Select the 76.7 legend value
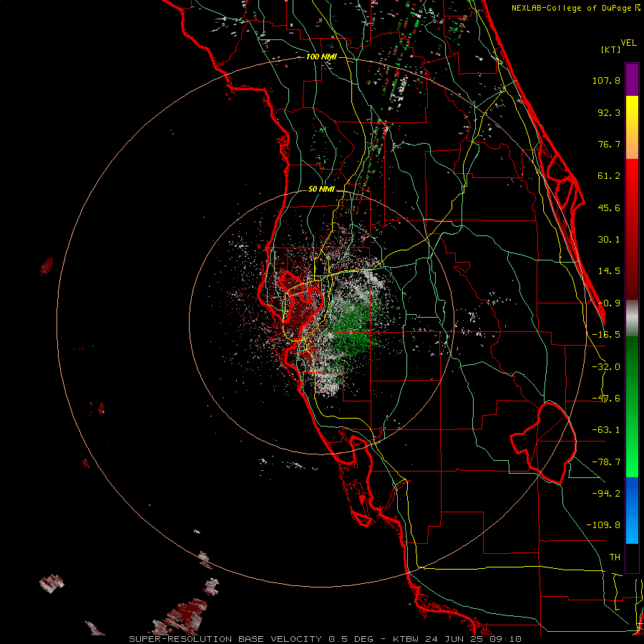The width and height of the screenshot is (644, 644). (609, 144)
